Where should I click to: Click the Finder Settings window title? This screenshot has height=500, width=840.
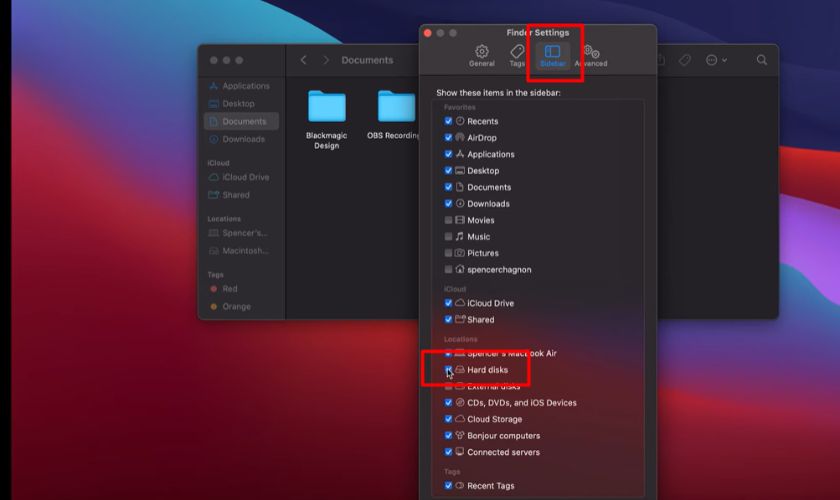point(537,33)
